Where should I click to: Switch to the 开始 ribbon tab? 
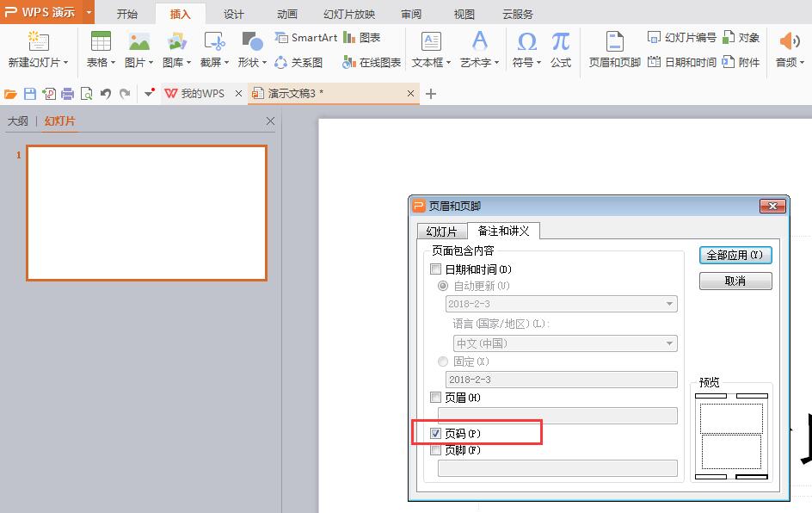pos(127,14)
